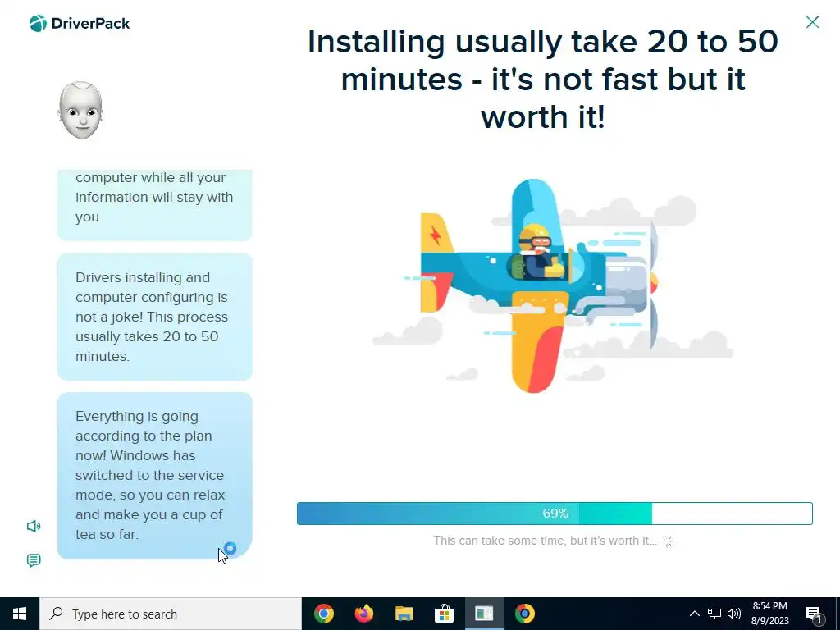Open Microsoft Store from the taskbar
The width and height of the screenshot is (840, 630).
click(x=444, y=614)
